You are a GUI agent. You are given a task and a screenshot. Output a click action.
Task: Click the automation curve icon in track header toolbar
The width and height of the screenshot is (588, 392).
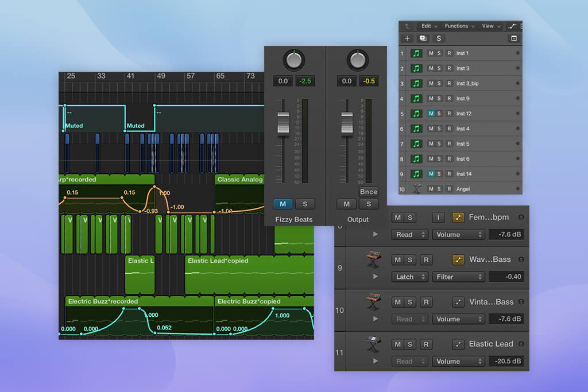pos(512,26)
